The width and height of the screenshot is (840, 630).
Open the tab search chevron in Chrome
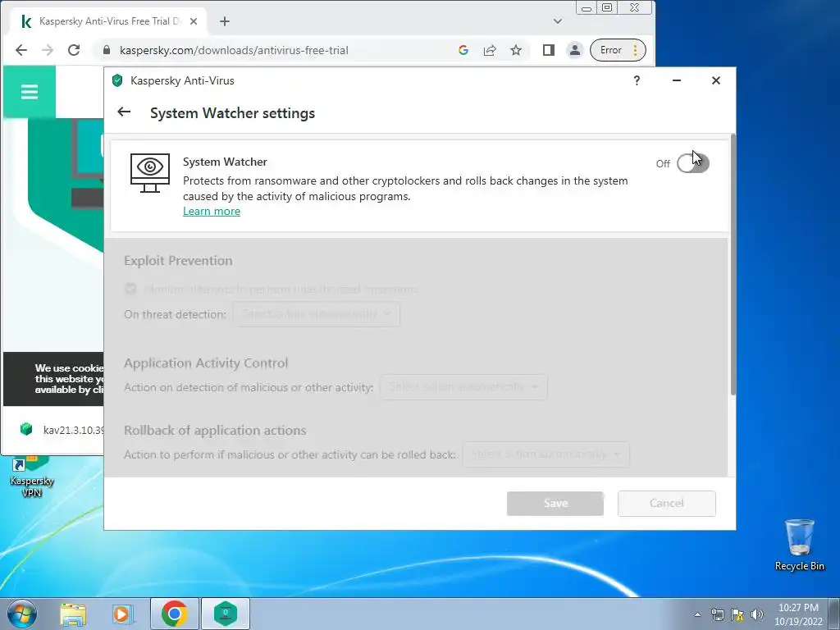click(x=558, y=21)
